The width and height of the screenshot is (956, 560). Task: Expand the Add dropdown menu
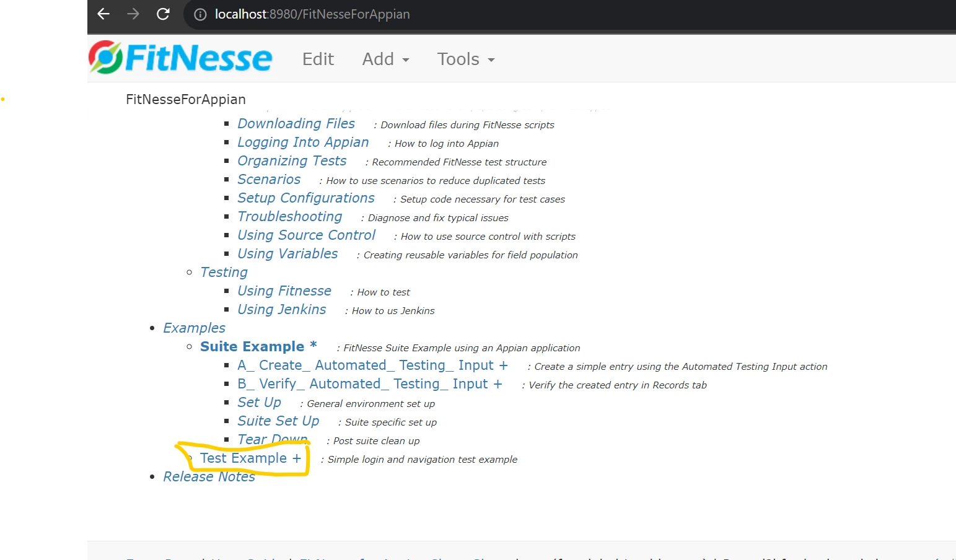[x=385, y=59]
